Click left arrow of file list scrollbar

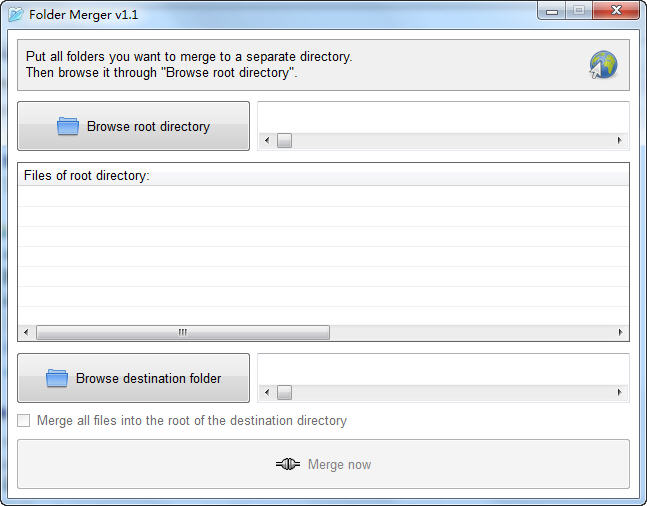coord(26,332)
